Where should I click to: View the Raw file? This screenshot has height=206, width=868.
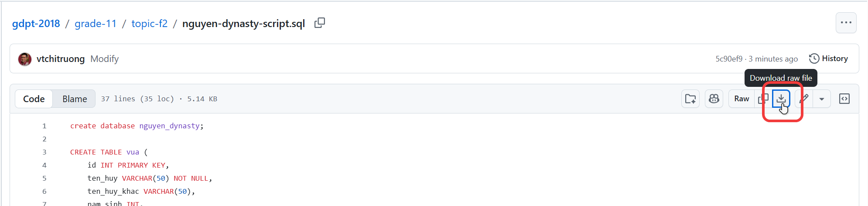click(x=742, y=99)
